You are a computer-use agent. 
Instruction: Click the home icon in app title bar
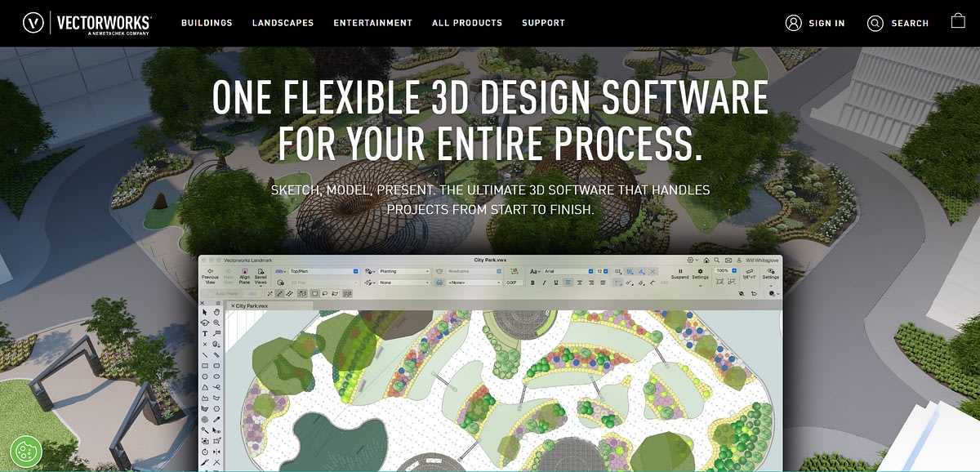(706, 260)
